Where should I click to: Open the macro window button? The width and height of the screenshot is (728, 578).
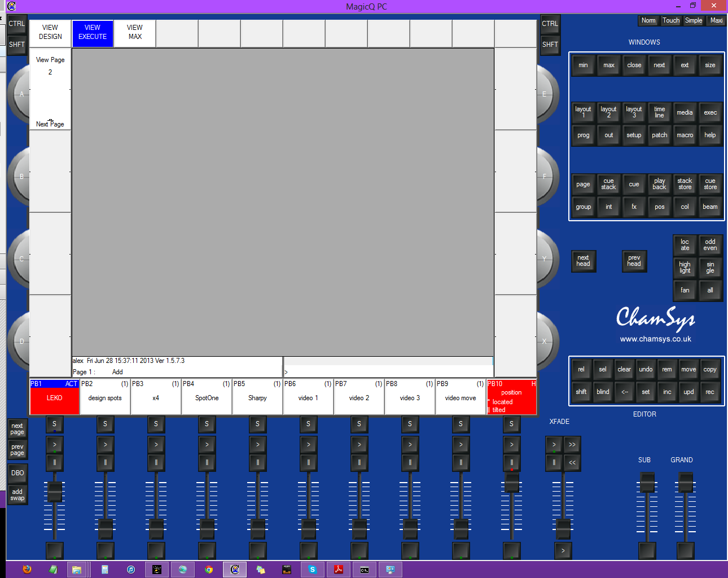(x=685, y=135)
